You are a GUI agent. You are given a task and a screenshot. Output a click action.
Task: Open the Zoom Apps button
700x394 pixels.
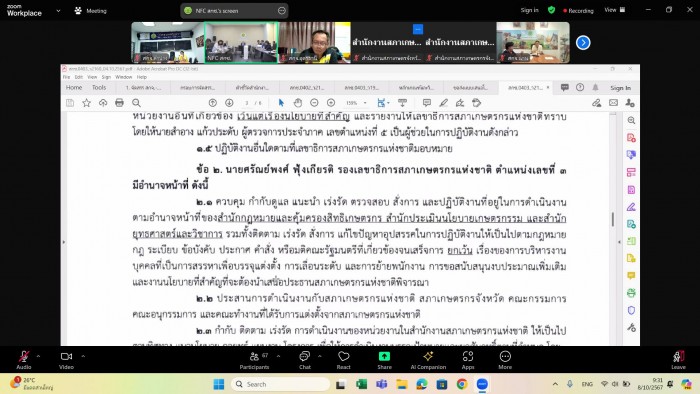pyautogui.click(x=467, y=360)
